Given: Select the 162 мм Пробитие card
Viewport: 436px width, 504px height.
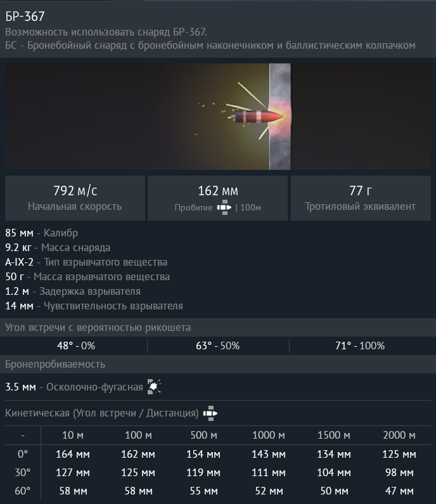Looking at the screenshot, I should (217, 198).
